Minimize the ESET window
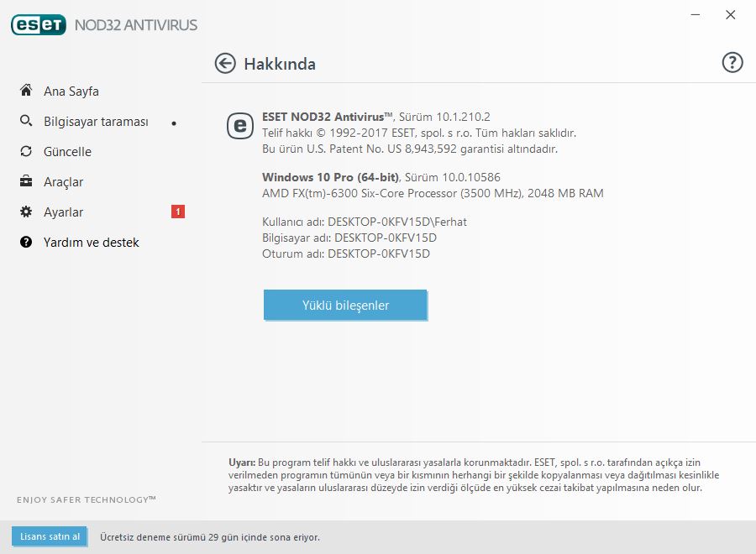 pyautogui.click(x=696, y=15)
